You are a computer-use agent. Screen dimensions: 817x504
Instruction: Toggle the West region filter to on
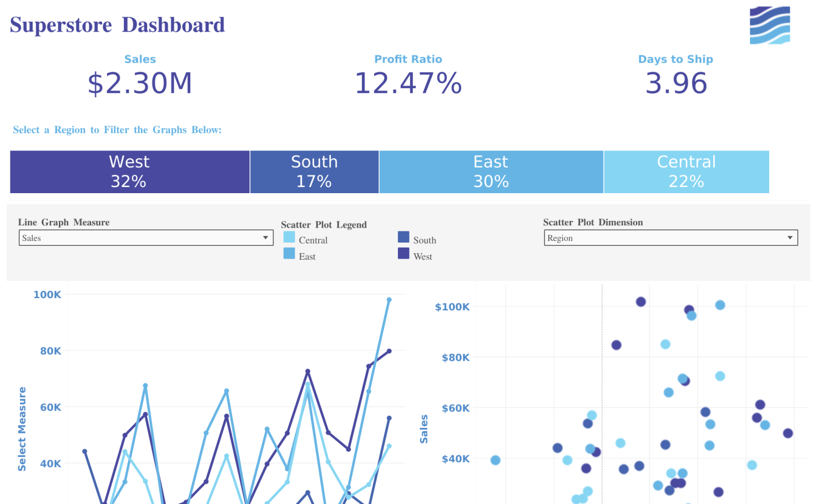point(129,172)
